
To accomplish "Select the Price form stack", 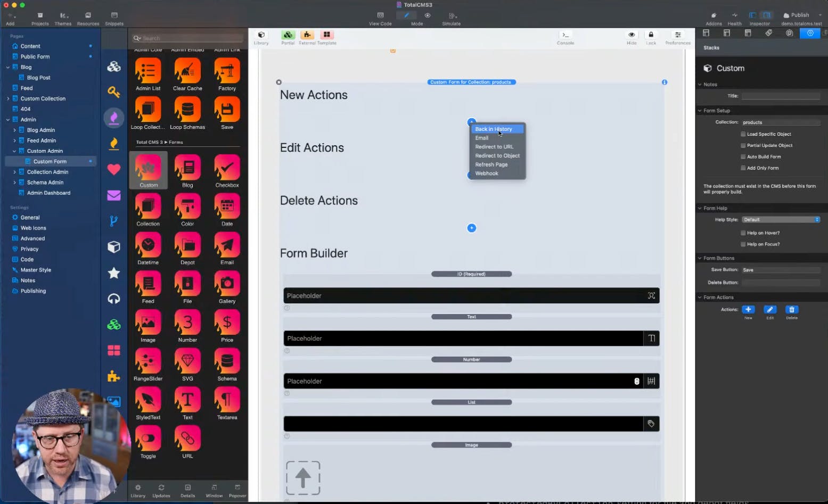I will pyautogui.click(x=227, y=323).
